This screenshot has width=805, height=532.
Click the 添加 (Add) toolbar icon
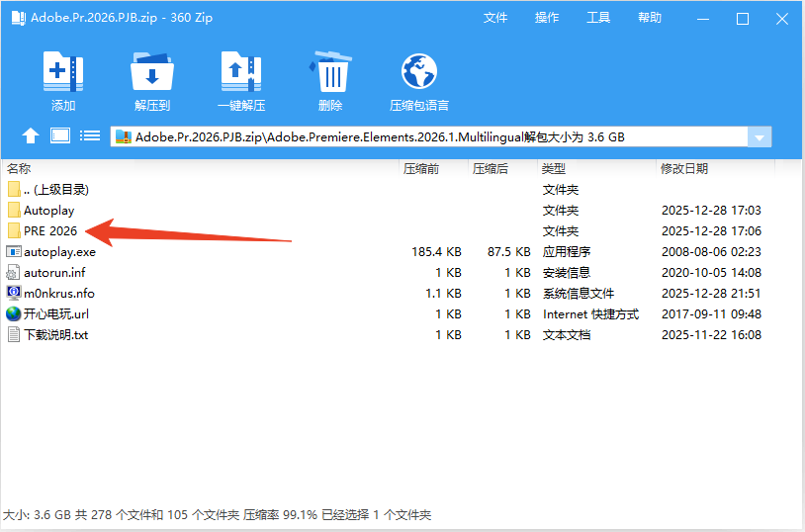pyautogui.click(x=62, y=72)
